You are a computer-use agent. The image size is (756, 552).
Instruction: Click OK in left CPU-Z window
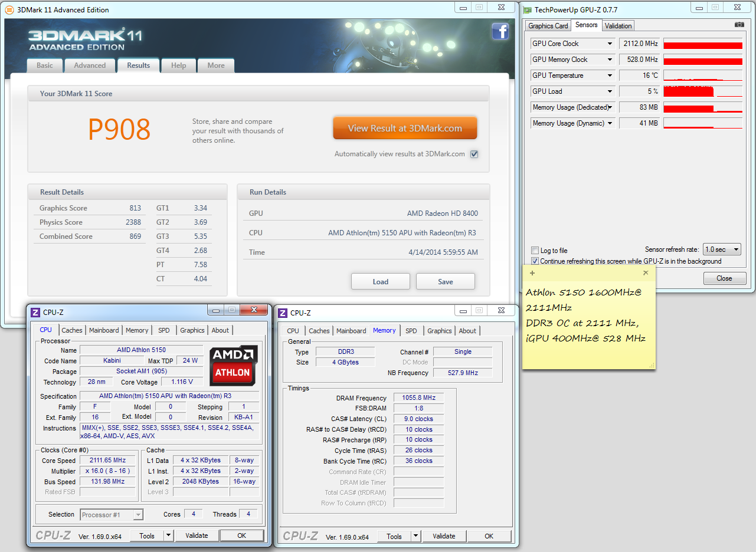(x=242, y=535)
